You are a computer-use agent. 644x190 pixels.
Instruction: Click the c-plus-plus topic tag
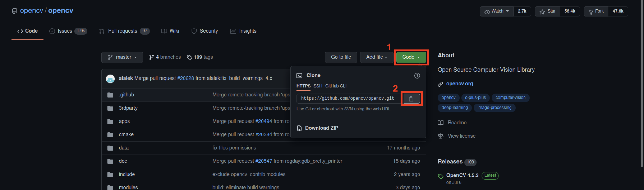475,98
